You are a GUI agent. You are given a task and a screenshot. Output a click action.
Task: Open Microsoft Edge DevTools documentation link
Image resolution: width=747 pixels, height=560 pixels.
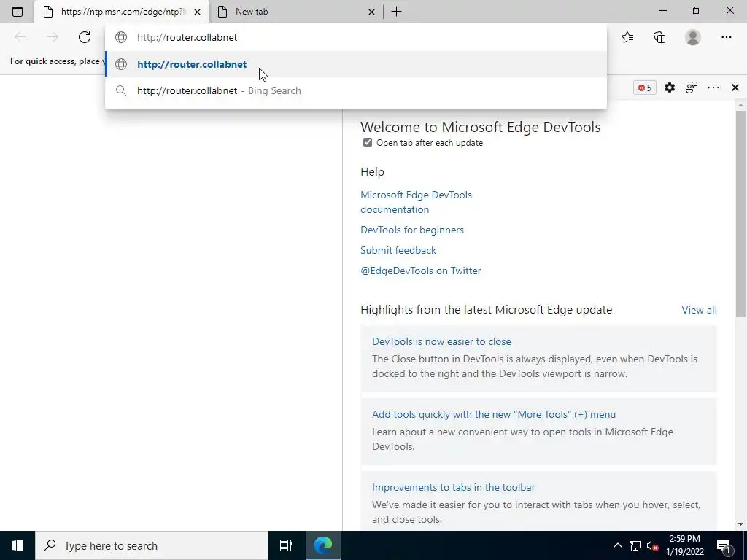tap(416, 202)
